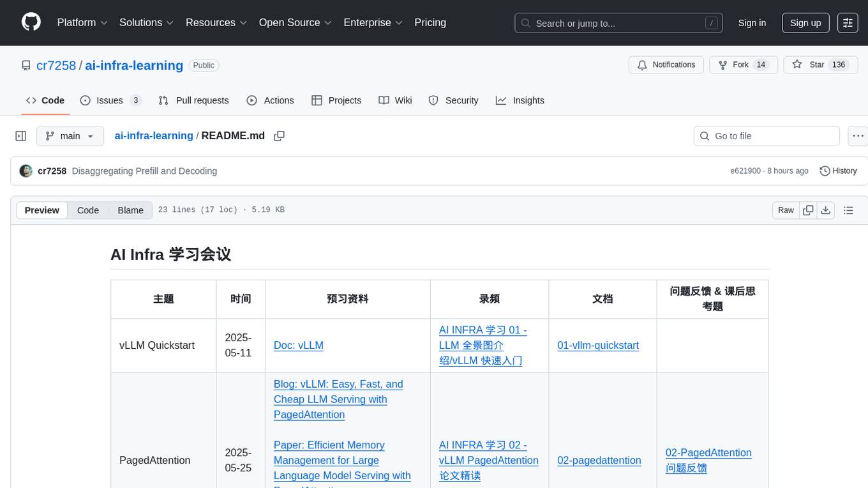Open the command palette icon in header

(x=848, y=22)
